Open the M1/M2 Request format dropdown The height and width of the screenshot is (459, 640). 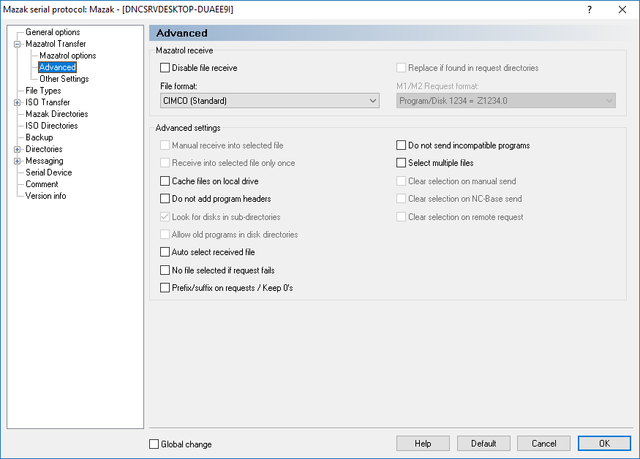coord(506,101)
